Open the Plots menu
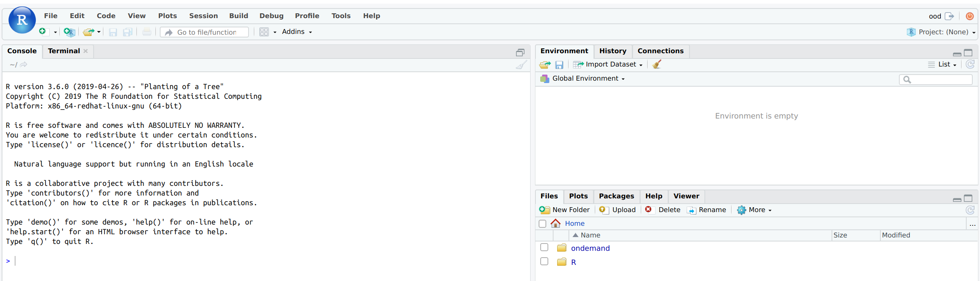Image resolution: width=980 pixels, height=281 pixels. (x=167, y=16)
